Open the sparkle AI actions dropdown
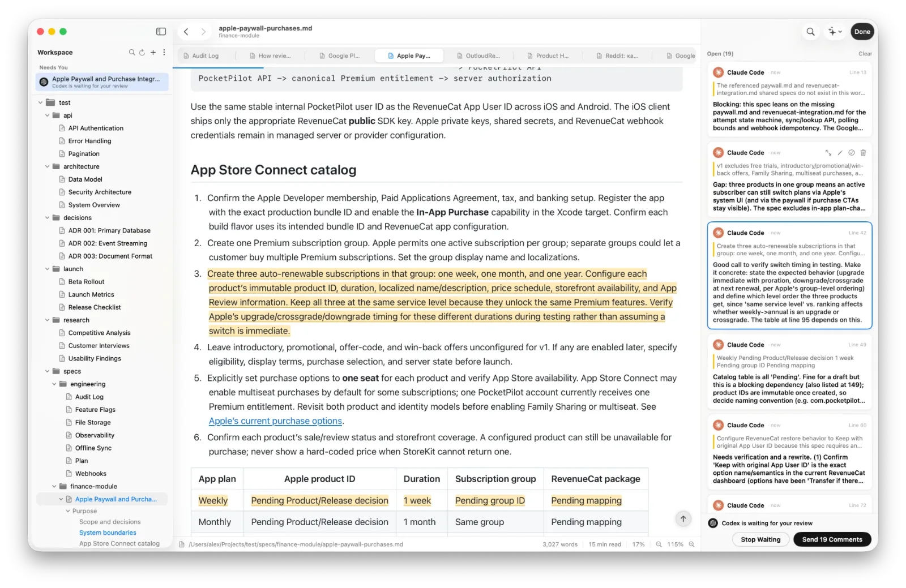This screenshot has width=906, height=588. pos(835,32)
